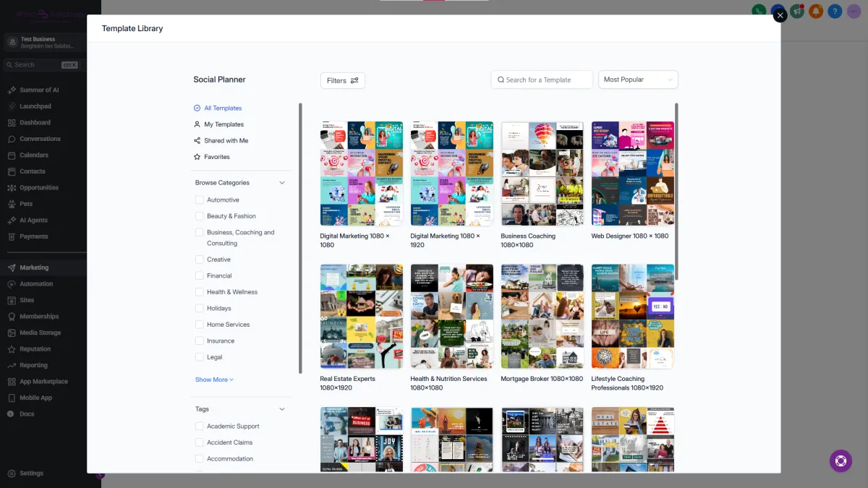Select All Templates in the sidebar
The height and width of the screenshot is (488, 868).
point(218,108)
